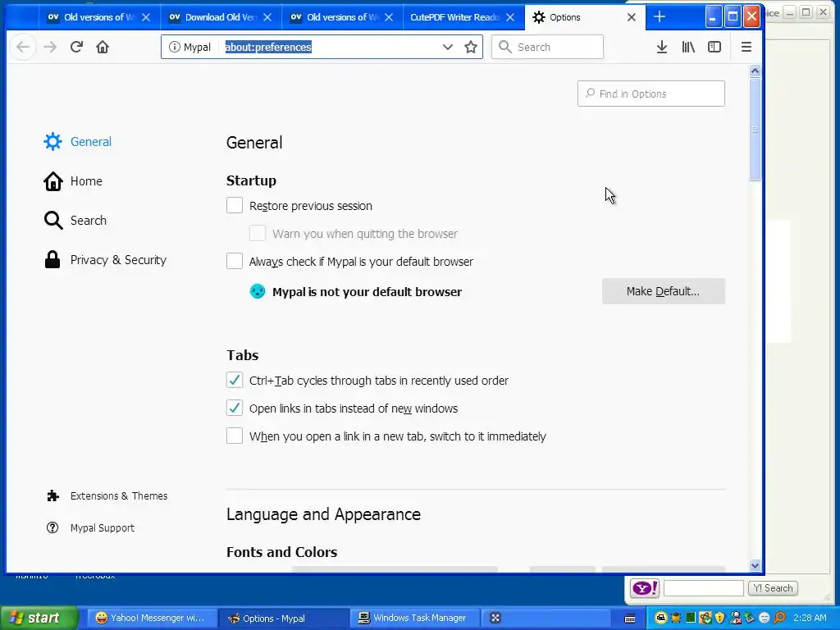Click the taskbar clock 2:28 AM
This screenshot has height=630, width=840.
(x=810, y=619)
